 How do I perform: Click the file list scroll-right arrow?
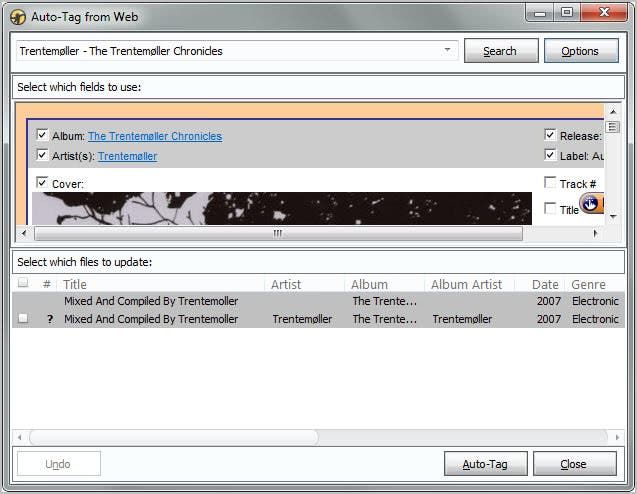[x=617, y=438]
